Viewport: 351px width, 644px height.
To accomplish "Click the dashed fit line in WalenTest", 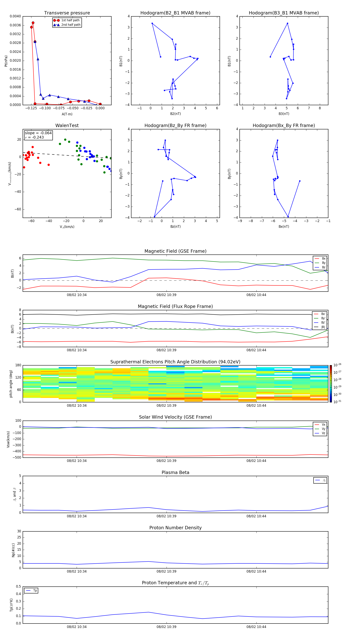I will (x=67, y=155).
